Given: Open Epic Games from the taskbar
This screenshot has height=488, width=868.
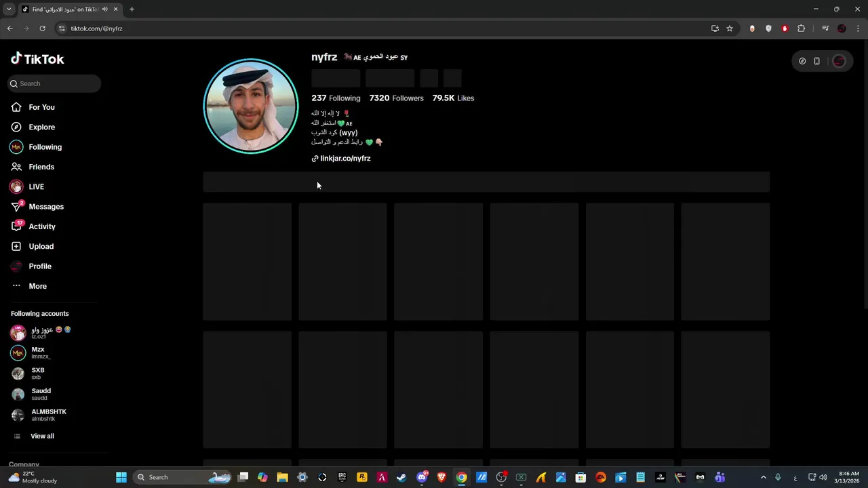Looking at the screenshot, I should tap(342, 477).
